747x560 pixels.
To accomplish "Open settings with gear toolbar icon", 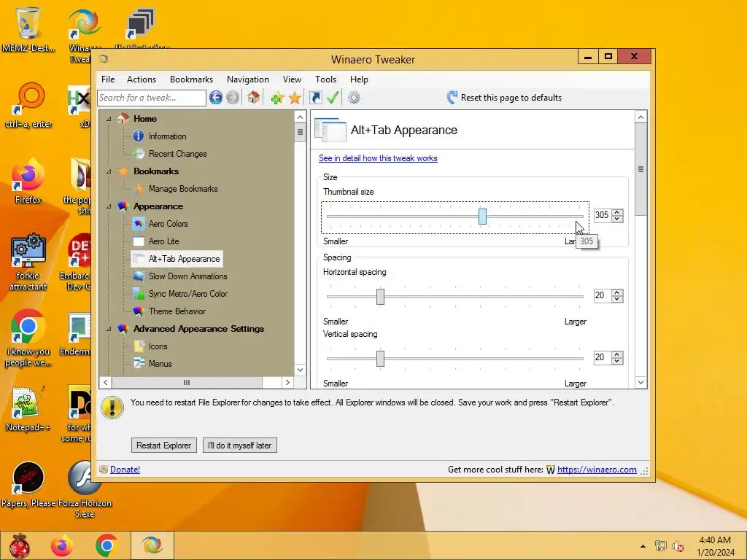I will pos(354,98).
